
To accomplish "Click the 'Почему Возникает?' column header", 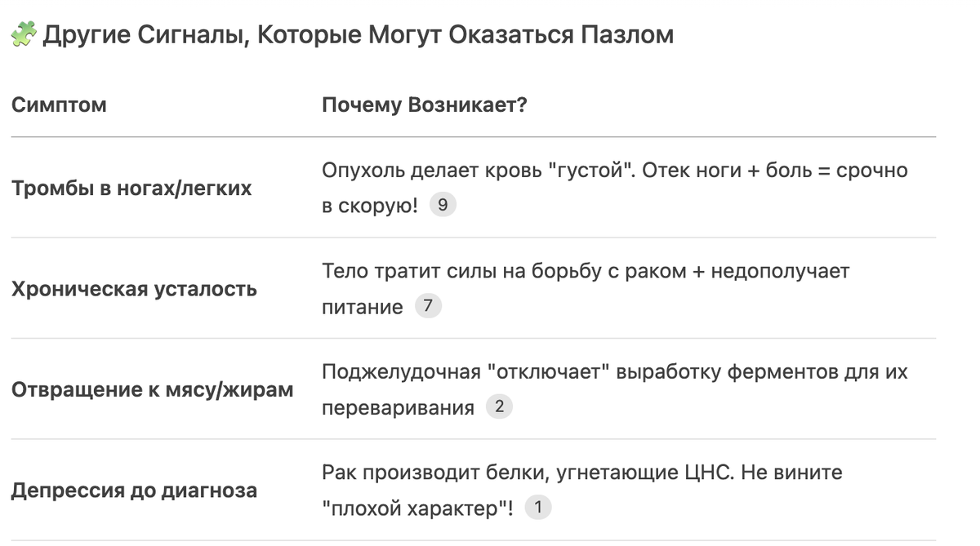I will pos(425,106).
